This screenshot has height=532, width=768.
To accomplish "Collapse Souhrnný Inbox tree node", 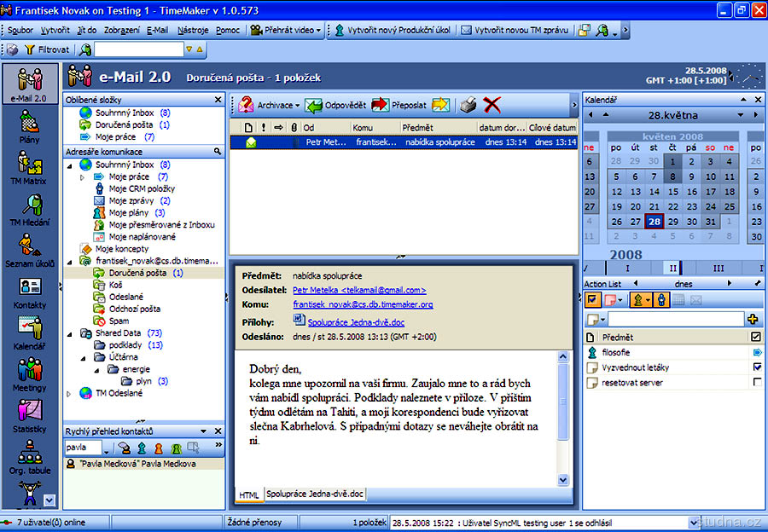I will point(70,165).
